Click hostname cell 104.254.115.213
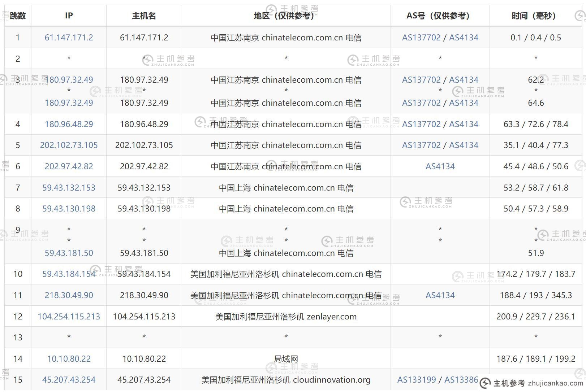 click(144, 317)
